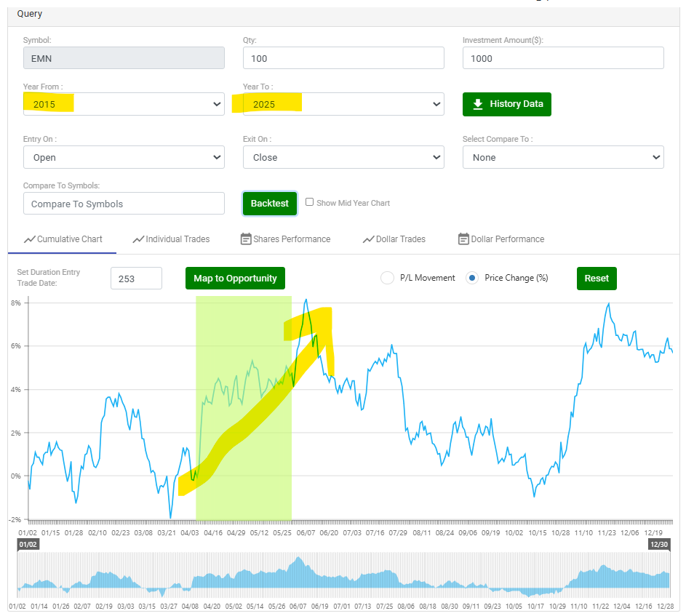Click the Query panel heading

pyautogui.click(x=30, y=14)
